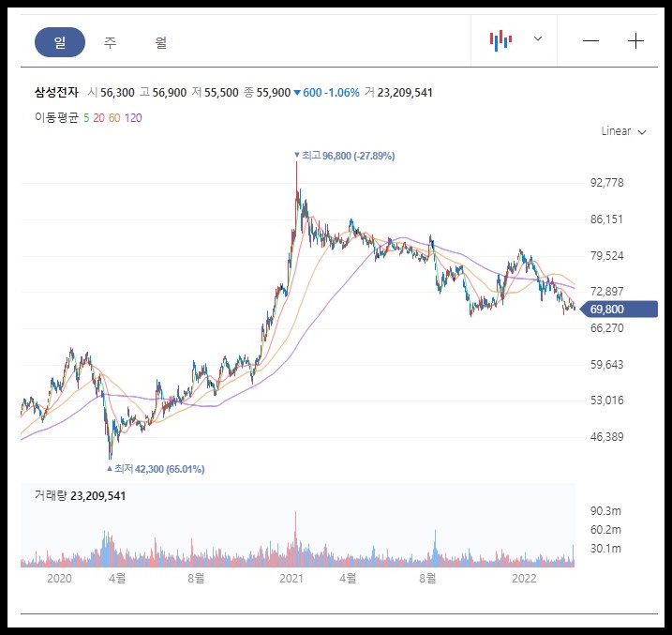Click the header volume 거 23,209,541
This screenshot has width=672, height=635.
[398, 92]
